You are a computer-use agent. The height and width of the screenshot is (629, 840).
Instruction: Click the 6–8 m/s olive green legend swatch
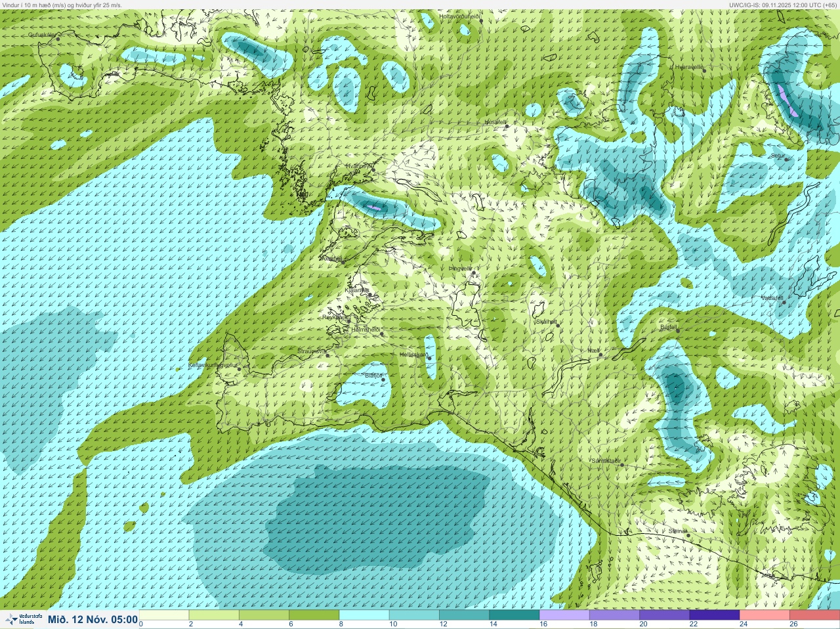[314, 615]
